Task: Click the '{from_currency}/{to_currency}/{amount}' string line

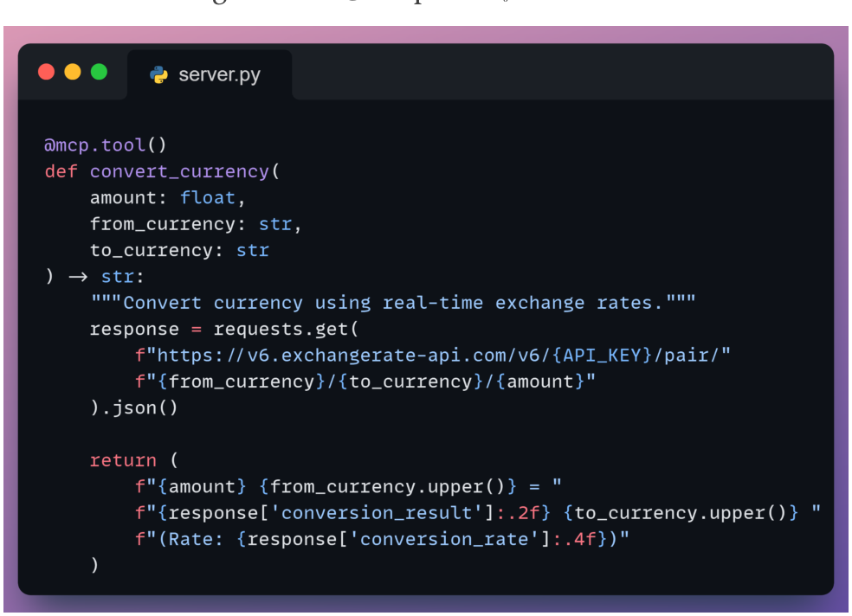Action: click(365, 382)
